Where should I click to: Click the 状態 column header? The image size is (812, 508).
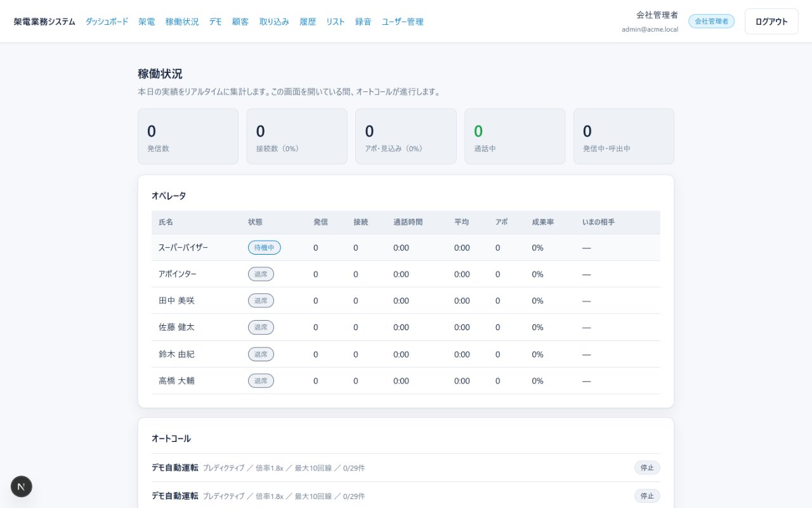pyautogui.click(x=255, y=222)
